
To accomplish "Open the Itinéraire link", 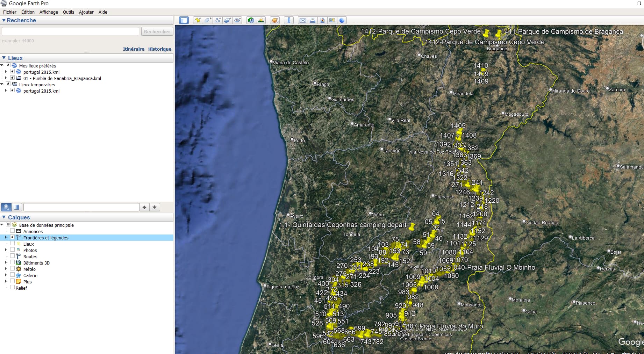I will [134, 49].
